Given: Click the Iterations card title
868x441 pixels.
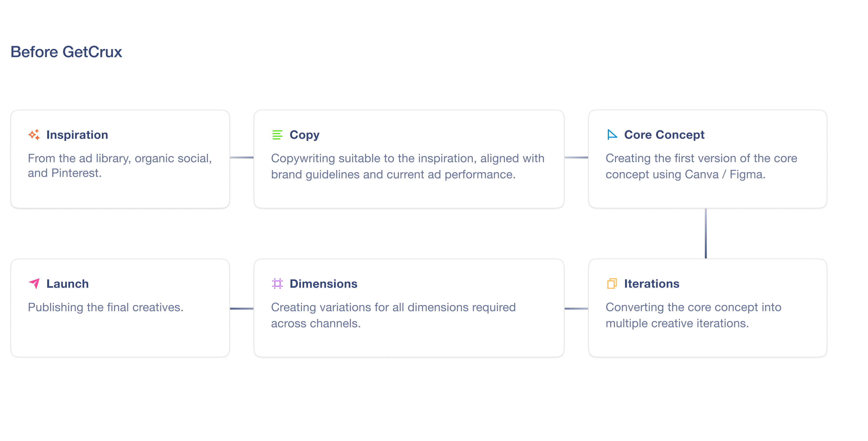Looking at the screenshot, I should tap(652, 284).
